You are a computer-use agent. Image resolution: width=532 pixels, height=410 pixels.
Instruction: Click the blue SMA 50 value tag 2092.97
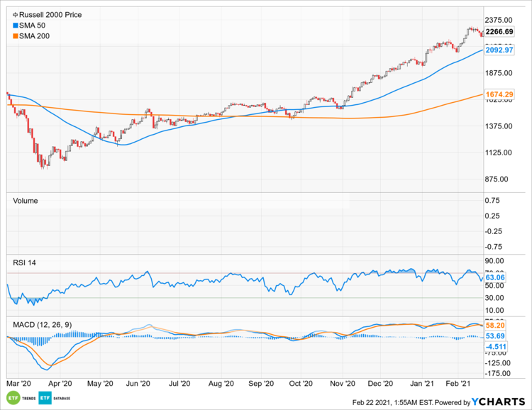click(499, 50)
